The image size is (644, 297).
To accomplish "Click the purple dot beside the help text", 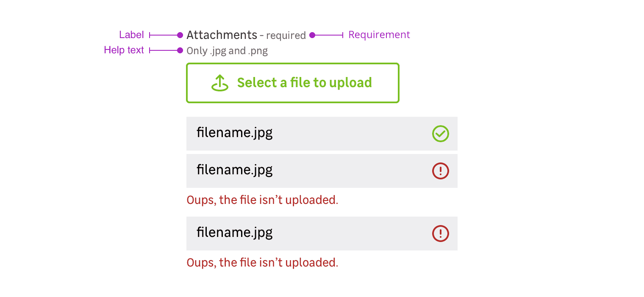I will (x=180, y=51).
